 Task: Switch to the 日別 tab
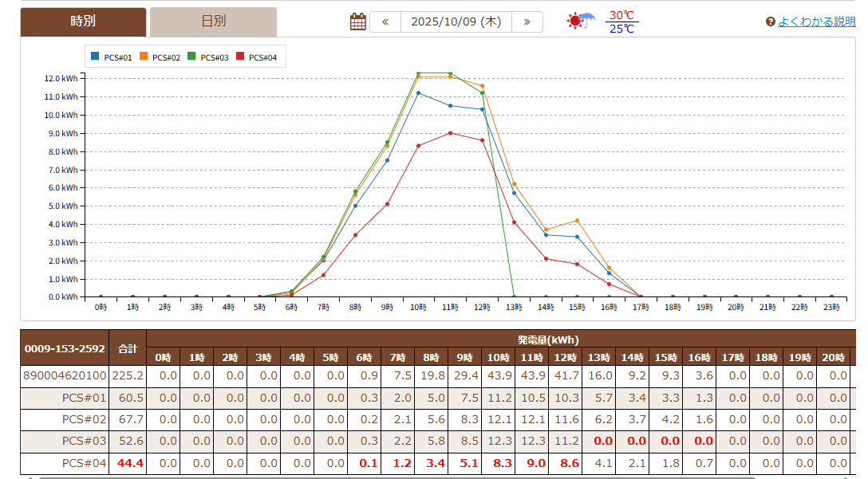213,22
